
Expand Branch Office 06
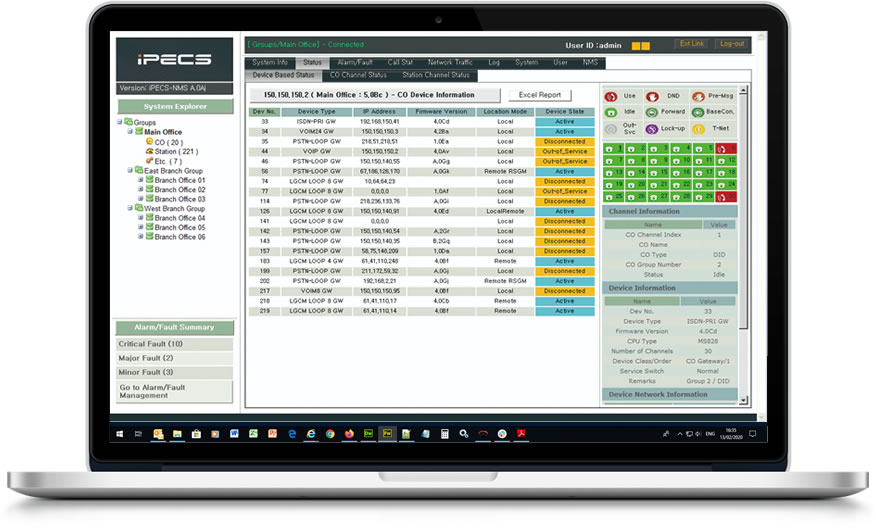tap(141, 236)
